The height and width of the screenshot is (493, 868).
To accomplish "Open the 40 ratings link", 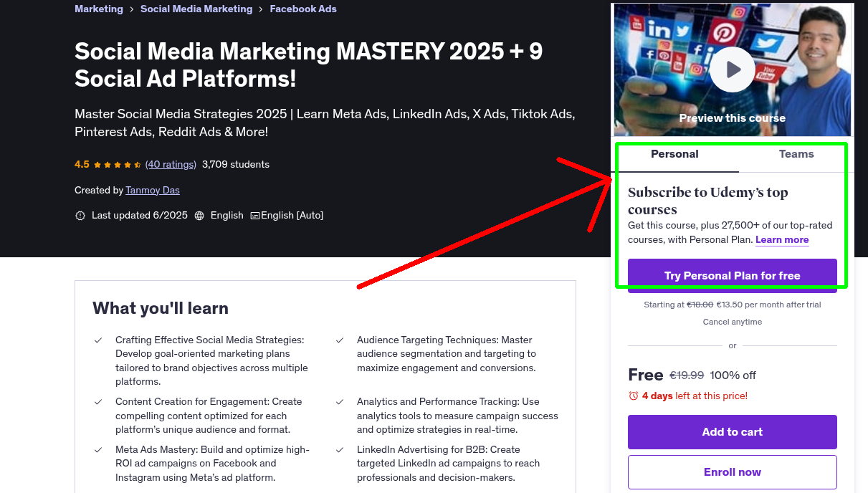I will 171,164.
